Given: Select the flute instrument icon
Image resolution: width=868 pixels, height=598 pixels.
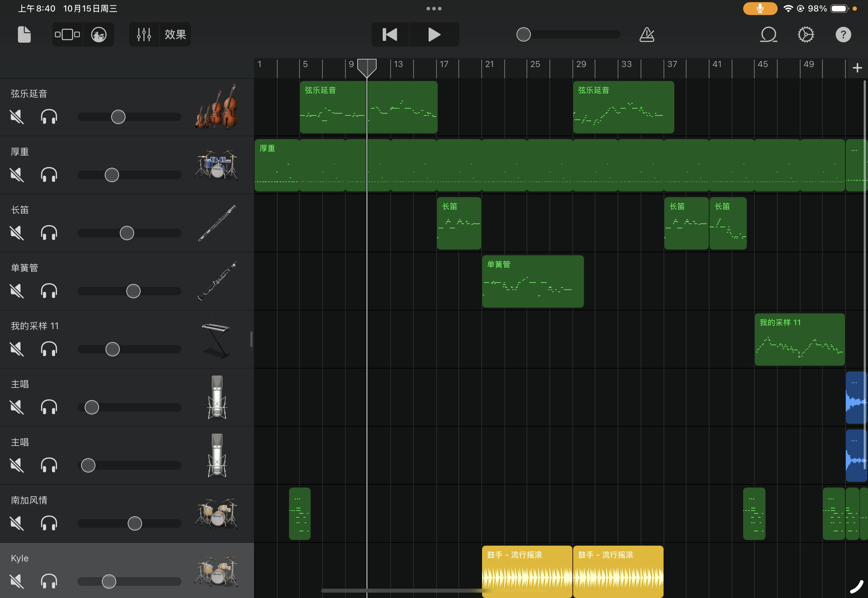Looking at the screenshot, I should [217, 223].
